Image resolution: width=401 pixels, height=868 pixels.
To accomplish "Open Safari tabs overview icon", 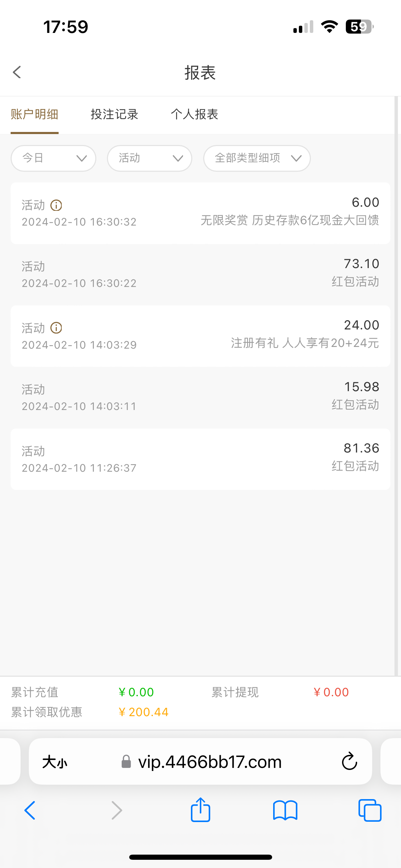I will pos(369,810).
